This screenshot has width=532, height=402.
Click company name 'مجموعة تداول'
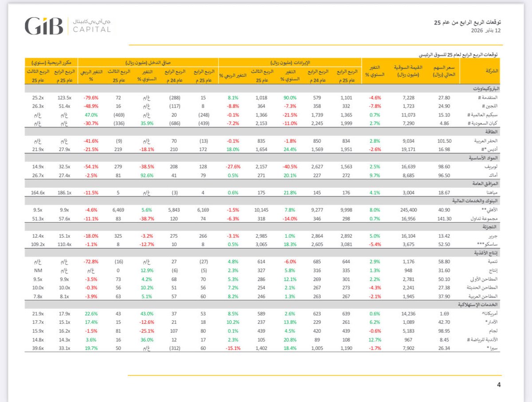pyautogui.click(x=484, y=219)
